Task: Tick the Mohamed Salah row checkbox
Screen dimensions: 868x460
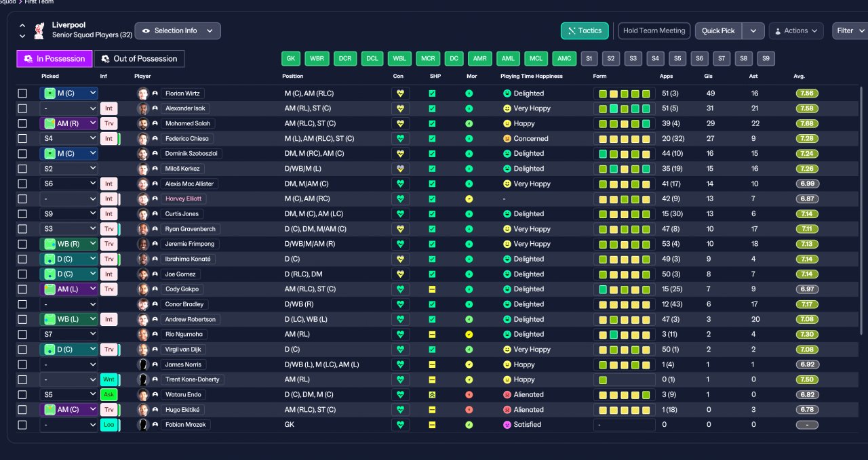Action: (x=22, y=123)
